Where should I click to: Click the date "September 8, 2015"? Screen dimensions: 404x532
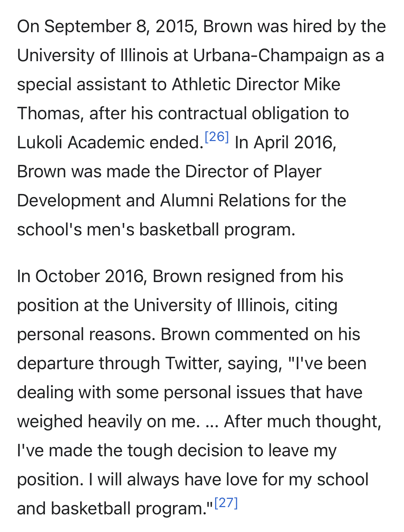[x=119, y=27]
